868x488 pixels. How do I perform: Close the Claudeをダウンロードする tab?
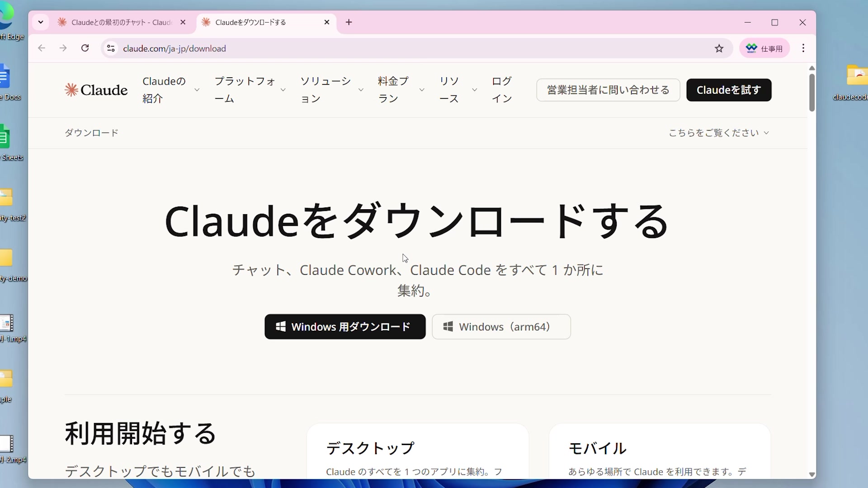tap(327, 22)
